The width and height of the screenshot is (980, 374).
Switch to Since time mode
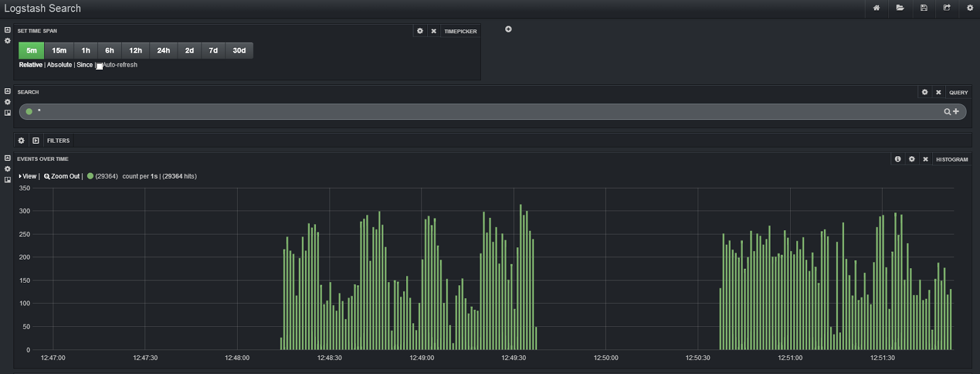point(85,65)
